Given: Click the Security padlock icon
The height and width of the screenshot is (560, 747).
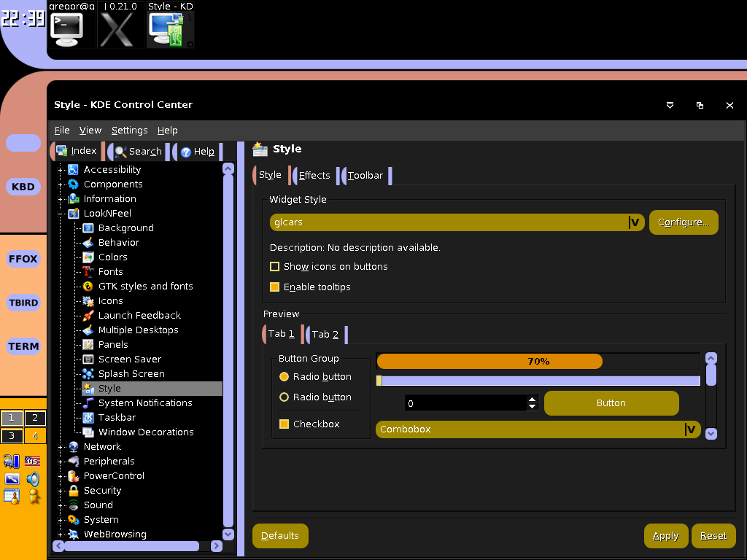Looking at the screenshot, I should pos(74,491).
